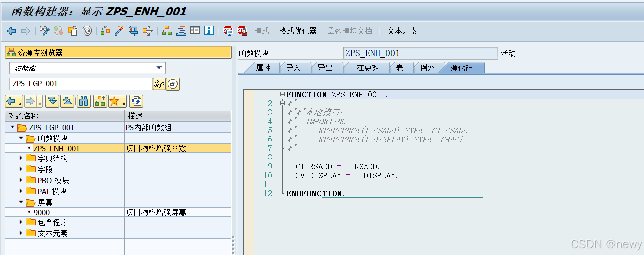Viewport: 644px width, 255px height.
Task: Click the 格式优化器 button
Action: click(298, 31)
